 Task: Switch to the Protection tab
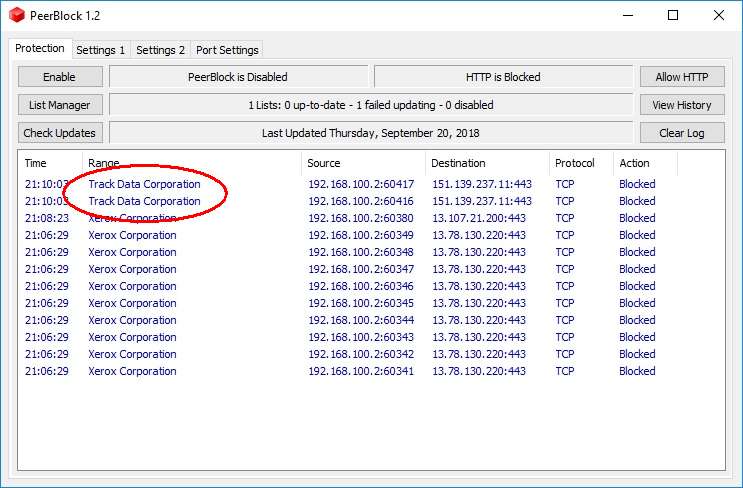pos(40,48)
